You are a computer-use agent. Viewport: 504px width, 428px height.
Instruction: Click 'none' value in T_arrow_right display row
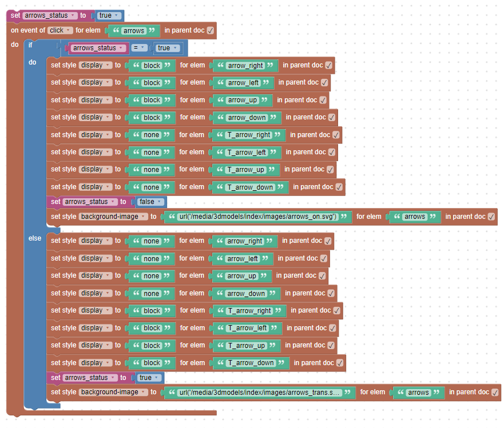[x=151, y=135]
